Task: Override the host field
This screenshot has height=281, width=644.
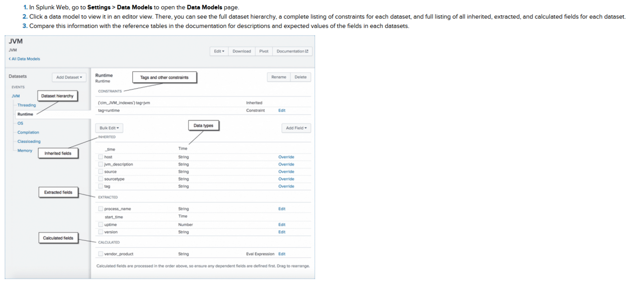Action: click(x=286, y=157)
